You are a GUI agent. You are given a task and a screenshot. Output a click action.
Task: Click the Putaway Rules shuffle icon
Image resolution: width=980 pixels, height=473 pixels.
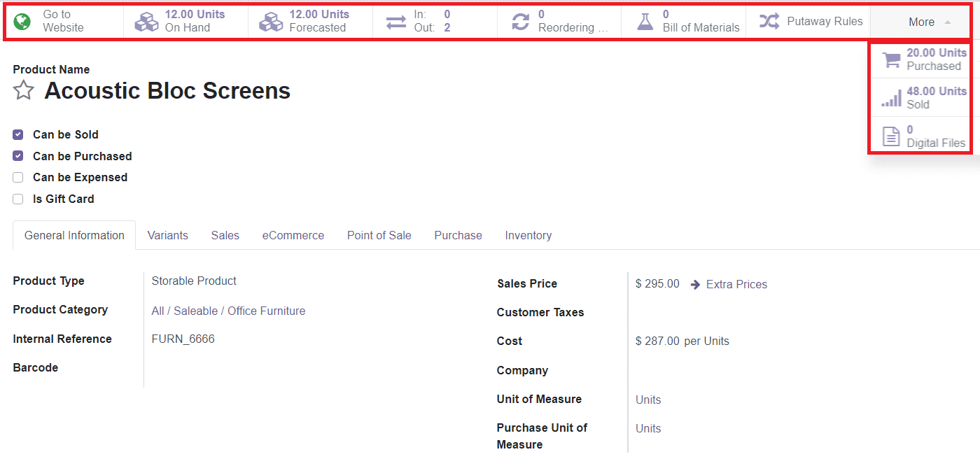click(x=769, y=21)
